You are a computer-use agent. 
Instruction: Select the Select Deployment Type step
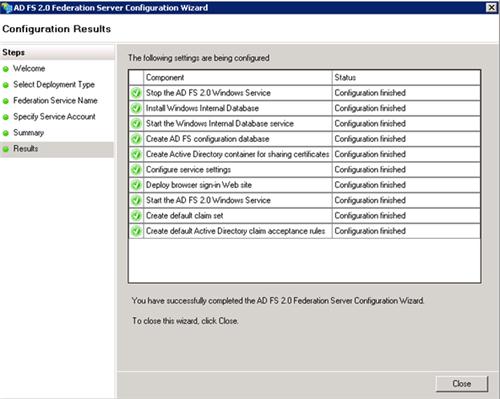tap(54, 85)
